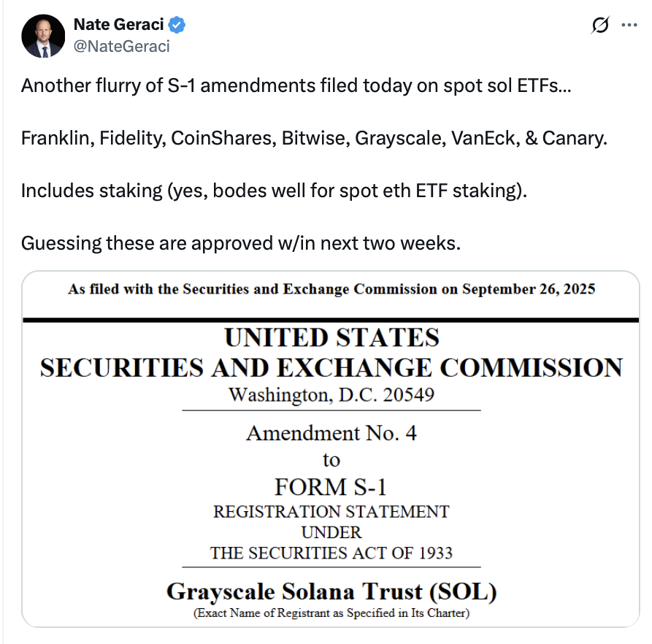This screenshot has height=644, width=652.
Task: Click the 'As filed with the Securities' date line
Action: tap(331, 289)
